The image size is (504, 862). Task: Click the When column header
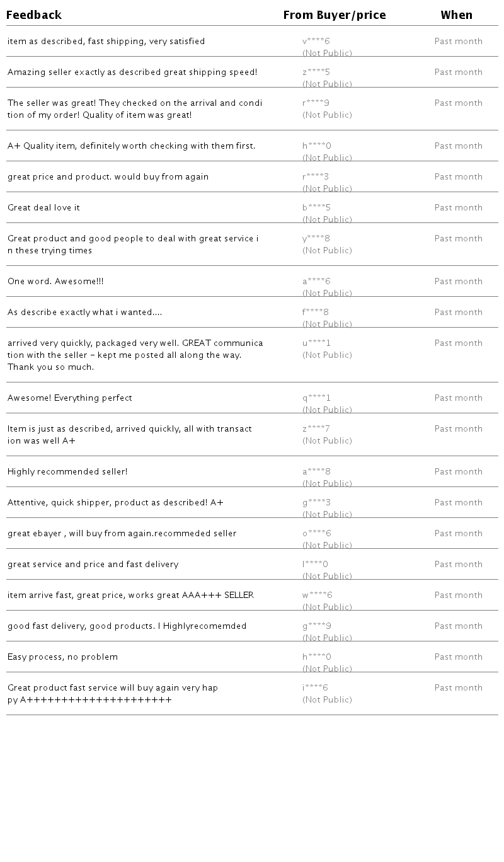[x=456, y=15]
